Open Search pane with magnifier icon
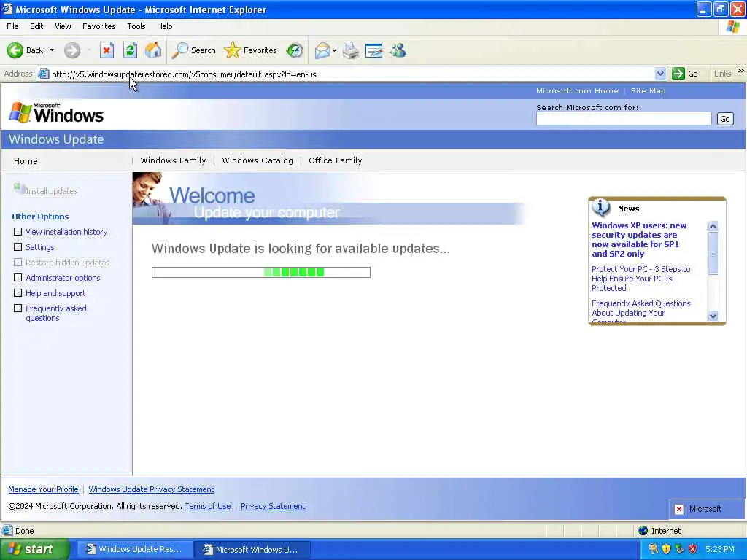Image resolution: width=747 pixels, height=560 pixels. [x=180, y=50]
